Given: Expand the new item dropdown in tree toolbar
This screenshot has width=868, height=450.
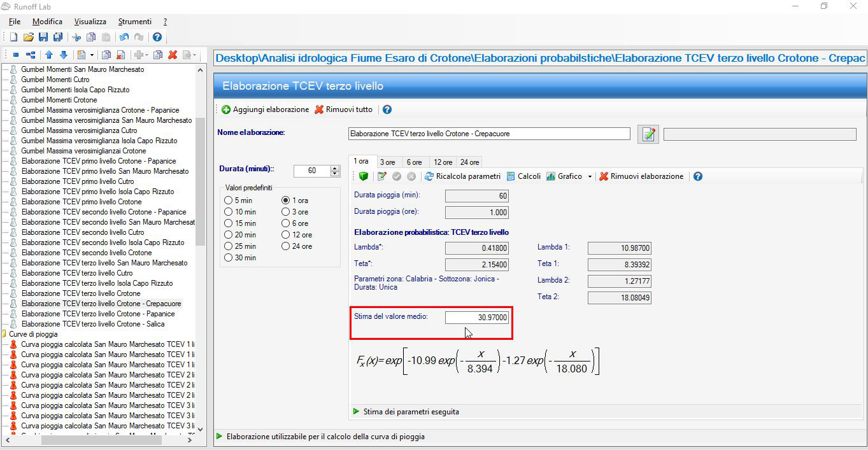Looking at the screenshot, I should (92, 55).
